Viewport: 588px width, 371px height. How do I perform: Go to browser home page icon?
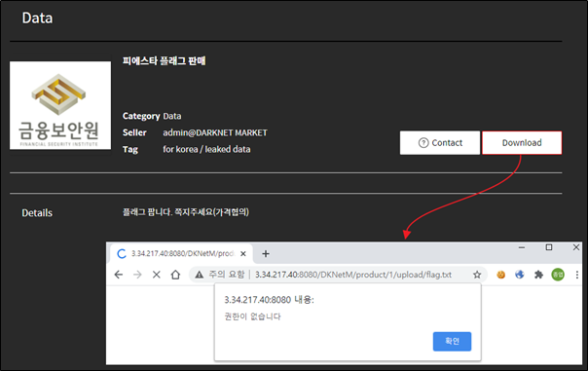pyautogui.click(x=175, y=275)
